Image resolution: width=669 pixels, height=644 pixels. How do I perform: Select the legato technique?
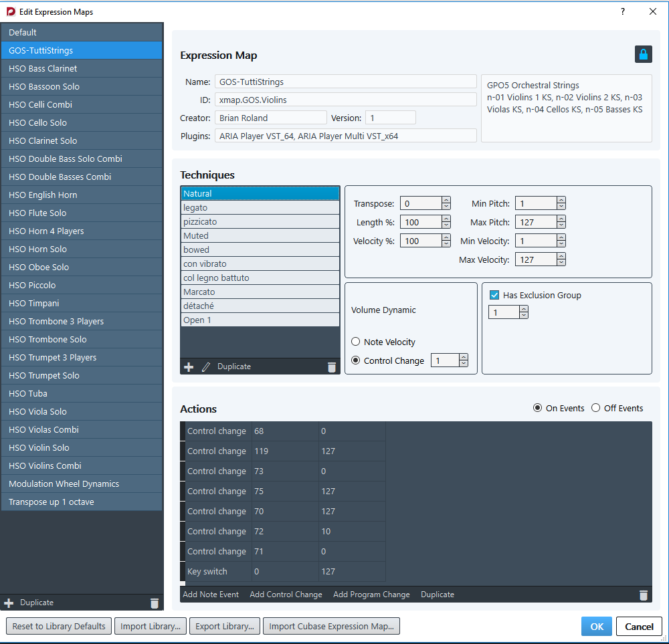click(260, 207)
